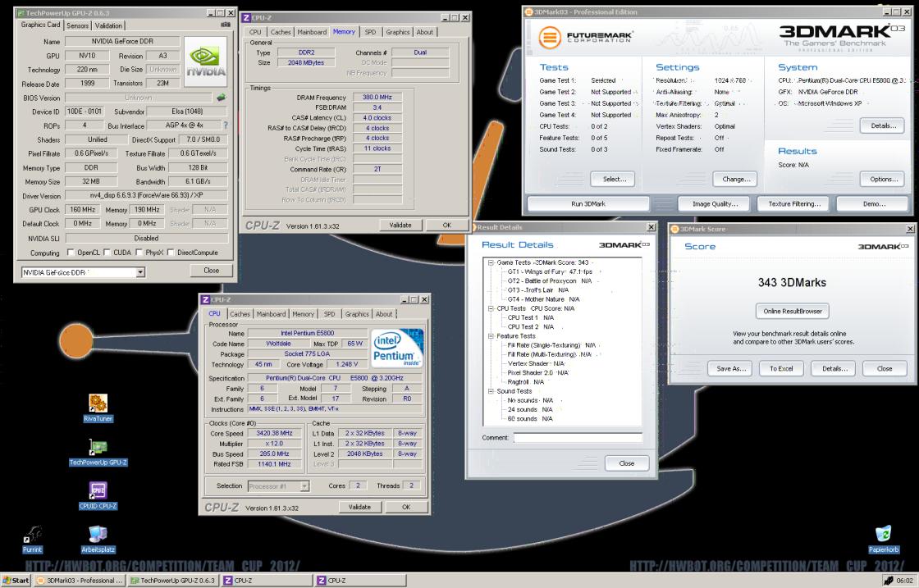Click the system tray icon near the clock
The width and height of the screenshot is (919, 588).
click(x=889, y=581)
